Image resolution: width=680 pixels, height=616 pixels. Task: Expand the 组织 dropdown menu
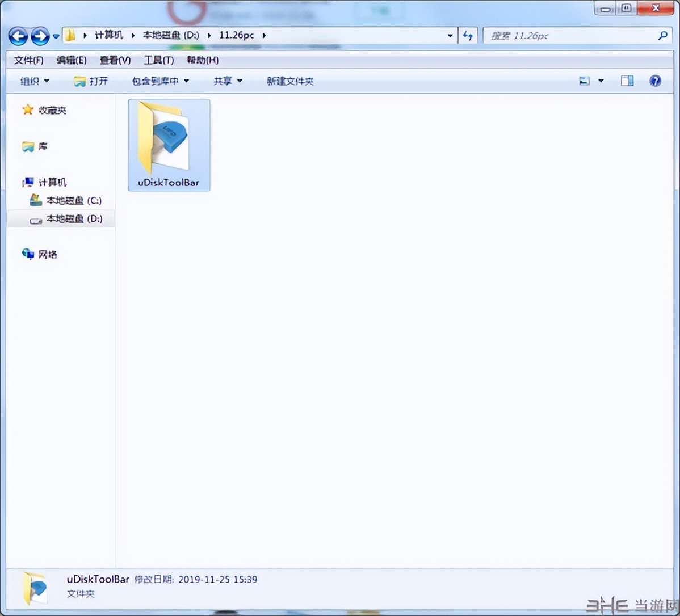pos(35,81)
